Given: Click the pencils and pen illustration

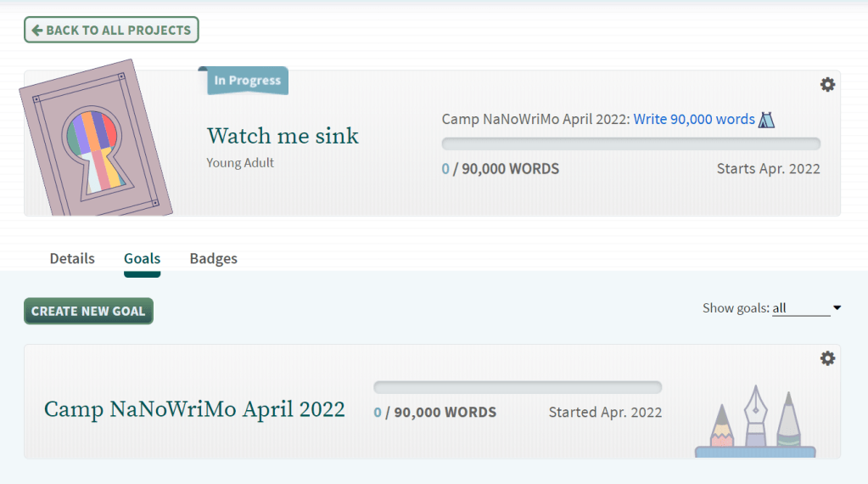Looking at the screenshot, I should click(754, 421).
